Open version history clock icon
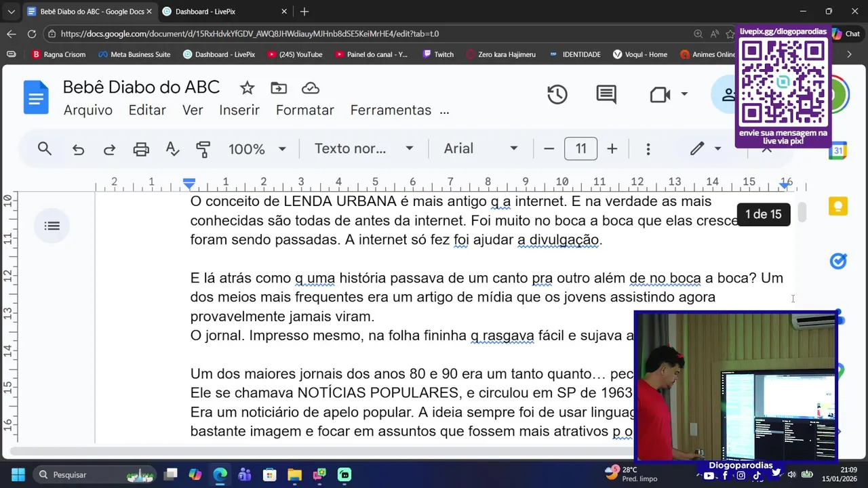Screen dimensions: 868x488 tap(557, 95)
